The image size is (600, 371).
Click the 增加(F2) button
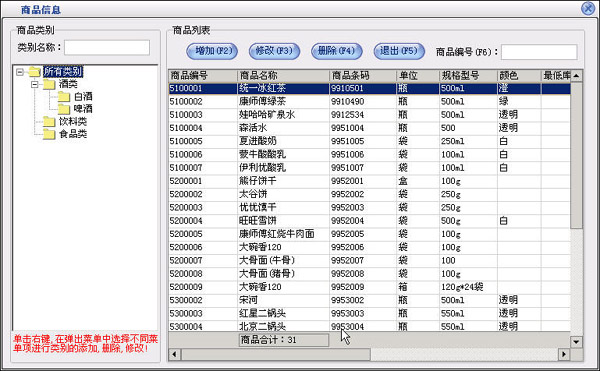(212, 51)
